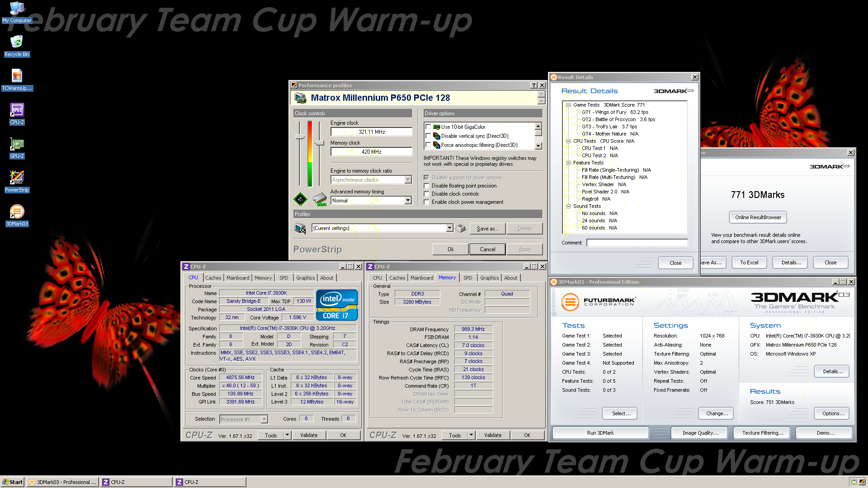
Task: Click Image Quality... button
Action: coord(700,433)
